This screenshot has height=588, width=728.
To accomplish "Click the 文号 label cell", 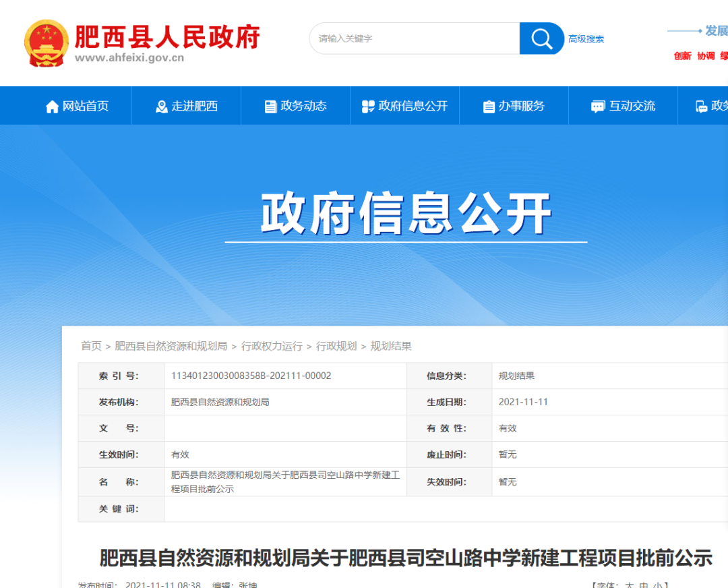I will coord(121,428).
